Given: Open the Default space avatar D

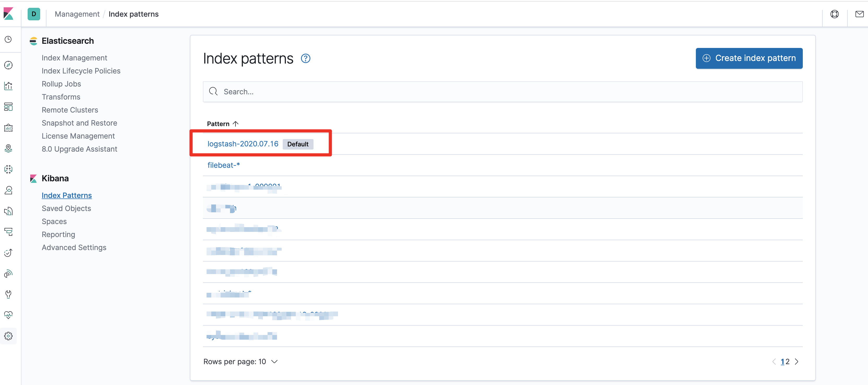Looking at the screenshot, I should point(34,14).
